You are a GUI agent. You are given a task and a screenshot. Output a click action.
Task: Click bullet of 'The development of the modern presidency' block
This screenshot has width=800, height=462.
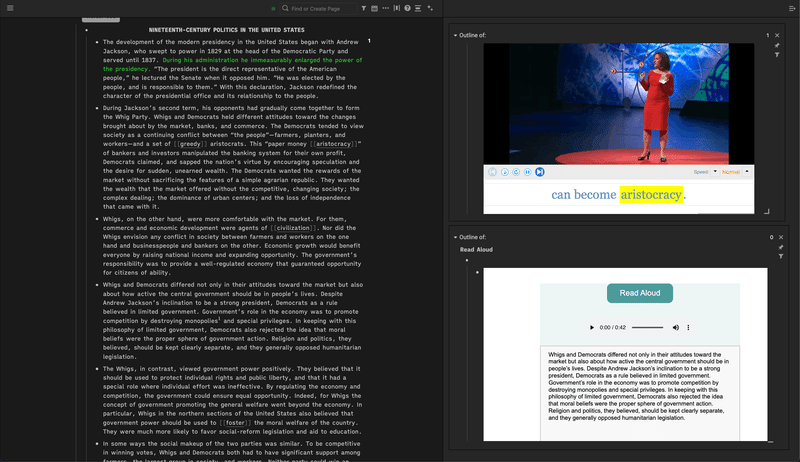97,42
